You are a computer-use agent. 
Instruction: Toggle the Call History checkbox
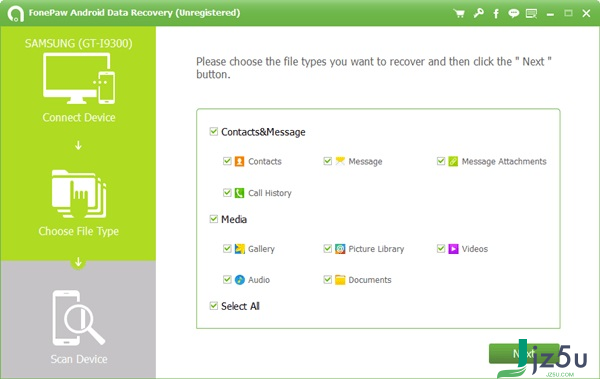pos(227,193)
